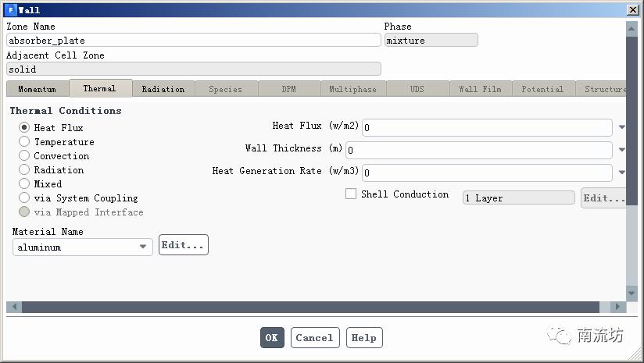Click the Adjacent Cell Zone solid field
The width and height of the screenshot is (644, 363).
click(194, 69)
